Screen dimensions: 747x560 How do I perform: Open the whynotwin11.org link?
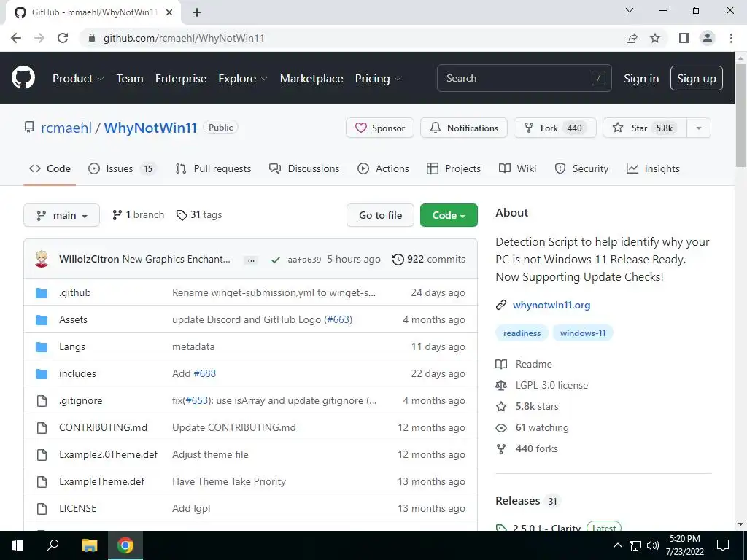click(x=551, y=305)
